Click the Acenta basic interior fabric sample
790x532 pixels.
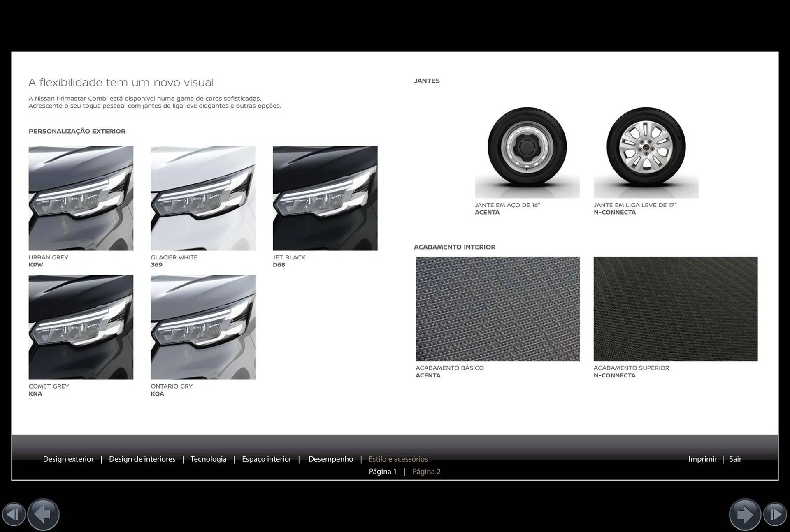tap(498, 309)
